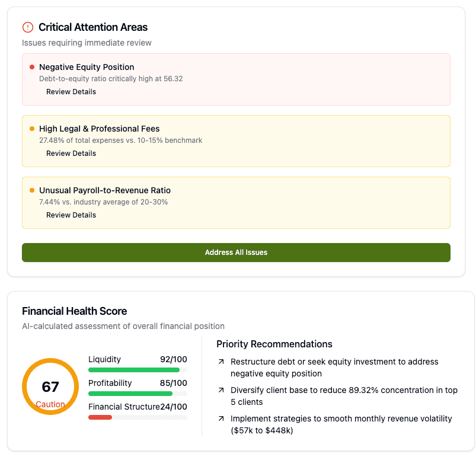Click the orange dot on Unusual Payroll-to-Revenue Ratio
476x460 pixels.
coord(31,190)
